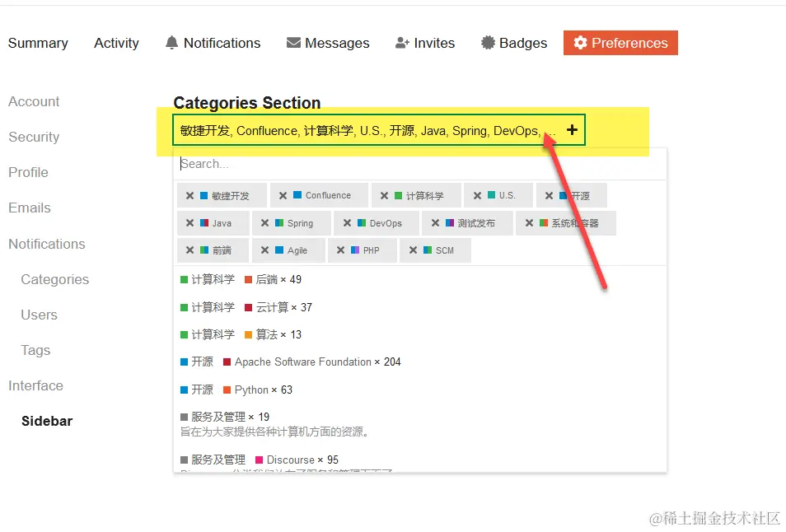Open the Summary tab

pos(38,43)
